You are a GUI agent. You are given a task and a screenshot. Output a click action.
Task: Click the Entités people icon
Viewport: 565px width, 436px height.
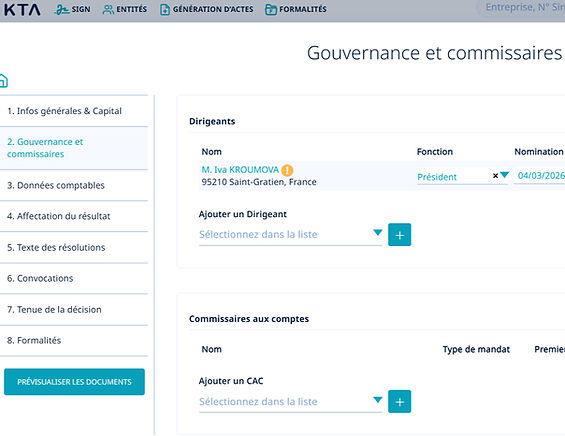[108, 10]
